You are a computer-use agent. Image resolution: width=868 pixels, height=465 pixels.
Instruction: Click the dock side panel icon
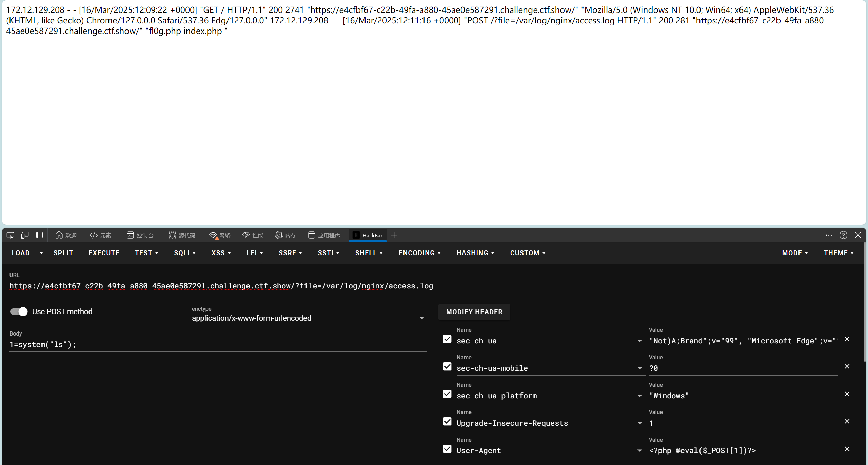pos(39,235)
